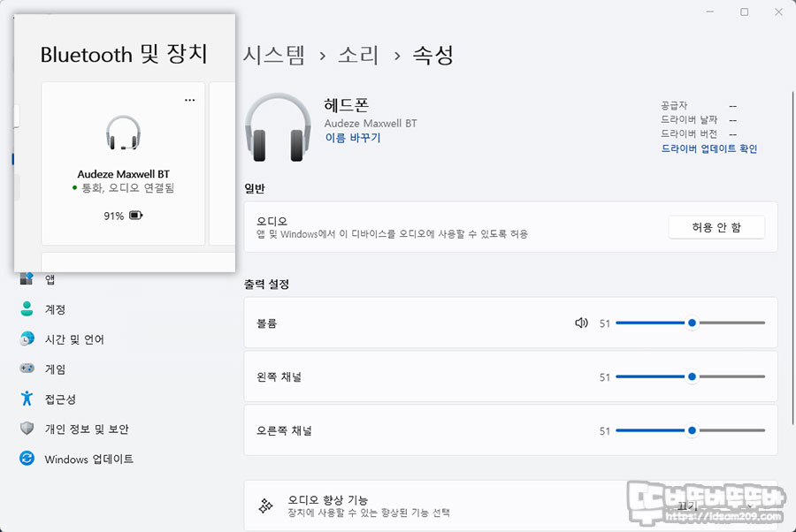Click 드라이버 업데이트 확인 link
This screenshot has height=532, width=796.
(x=708, y=148)
